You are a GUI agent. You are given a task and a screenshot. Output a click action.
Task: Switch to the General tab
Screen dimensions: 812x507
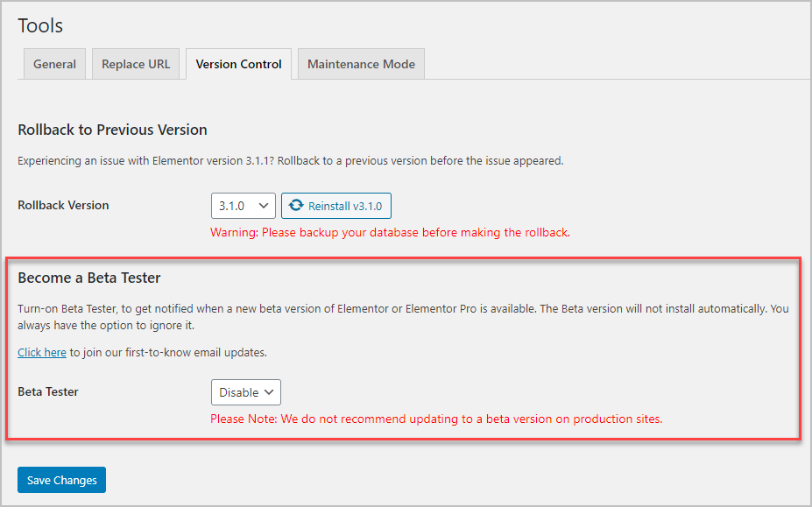[54, 63]
